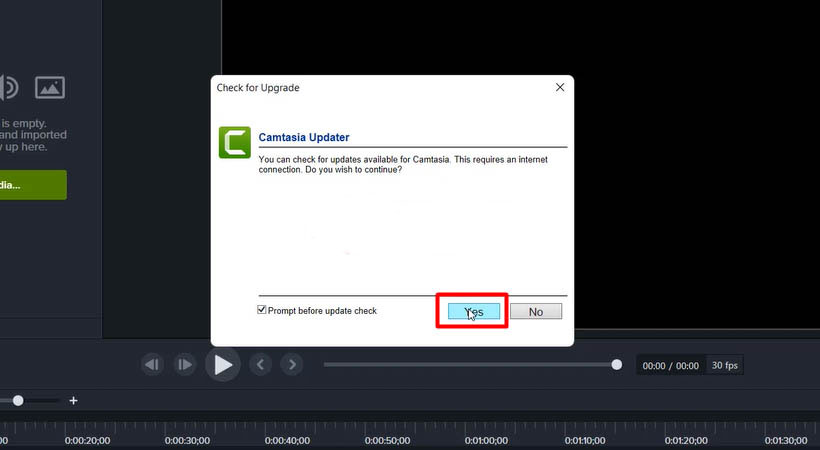Click the next frame step button
Screen dimensions: 820x450
185,365
